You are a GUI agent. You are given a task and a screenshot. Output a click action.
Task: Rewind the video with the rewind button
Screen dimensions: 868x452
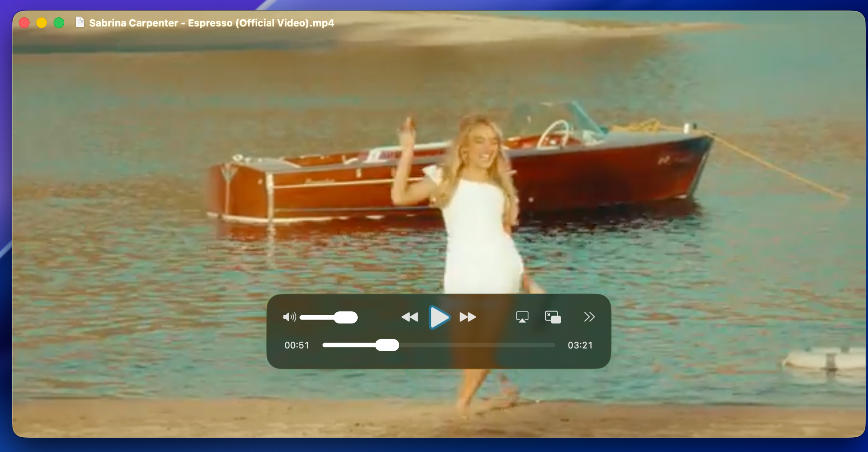[x=410, y=317]
